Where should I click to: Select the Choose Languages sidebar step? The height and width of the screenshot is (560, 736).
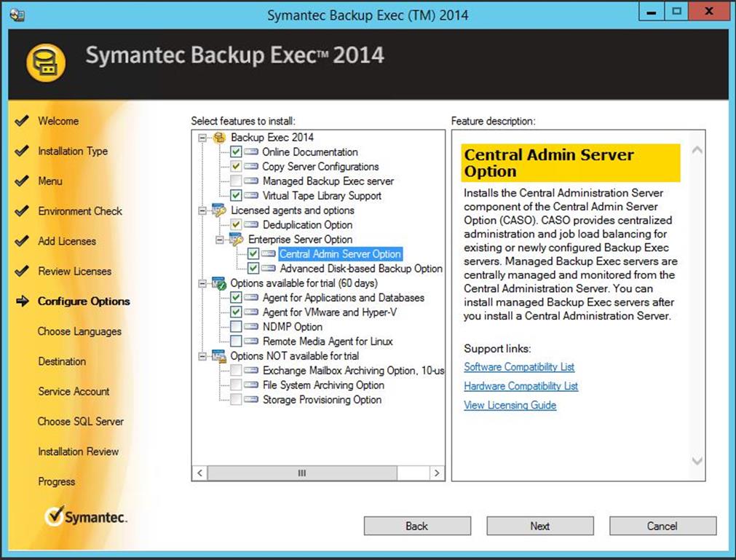point(79,331)
